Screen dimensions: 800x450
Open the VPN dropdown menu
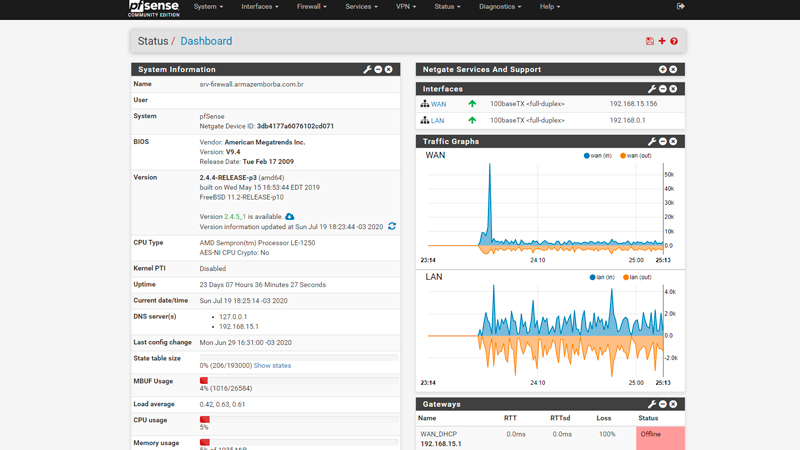pyautogui.click(x=406, y=7)
